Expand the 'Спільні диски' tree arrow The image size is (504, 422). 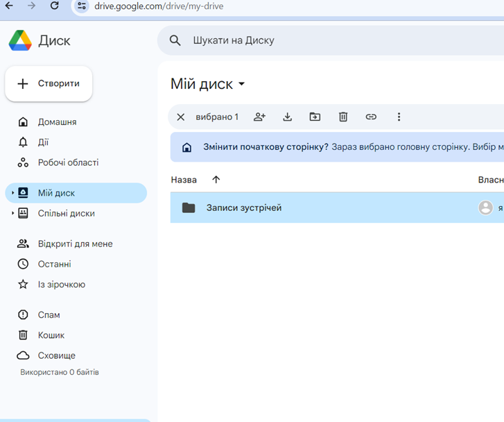pos(12,213)
